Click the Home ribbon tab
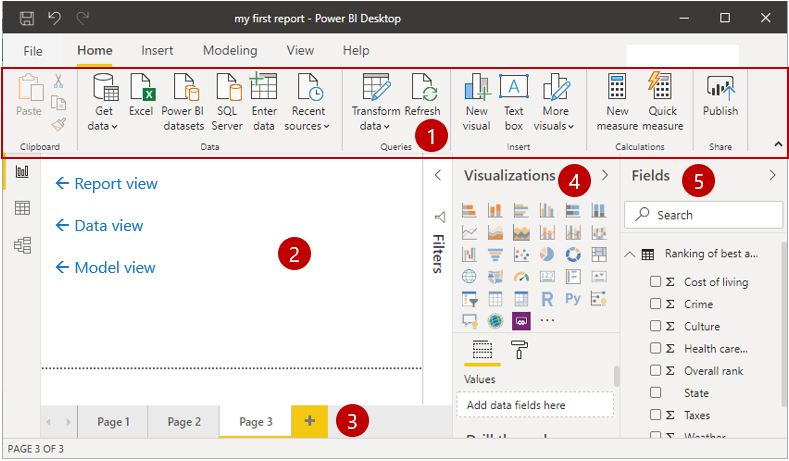The width and height of the screenshot is (789, 461). click(x=95, y=50)
